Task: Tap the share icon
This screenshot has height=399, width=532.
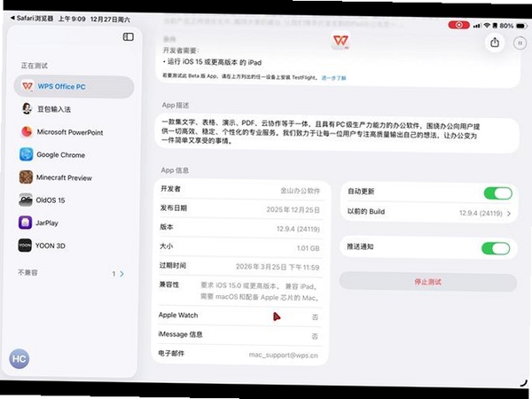Action: 495,43
